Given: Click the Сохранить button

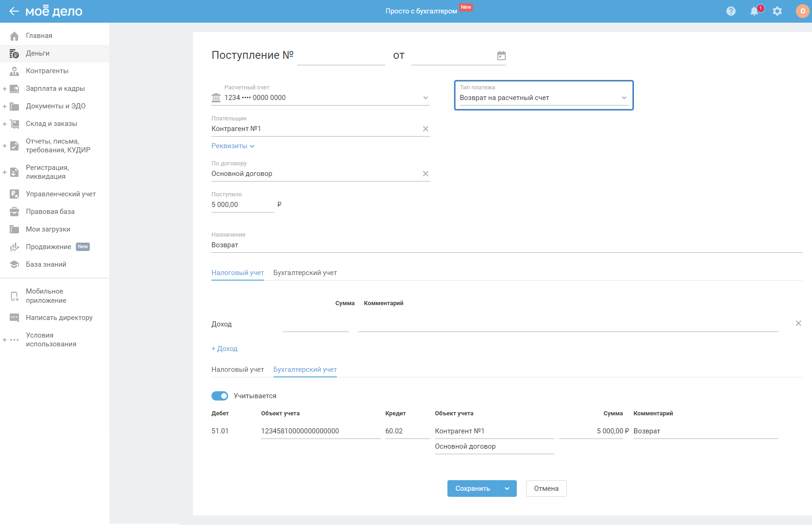Looking at the screenshot, I should [472, 488].
